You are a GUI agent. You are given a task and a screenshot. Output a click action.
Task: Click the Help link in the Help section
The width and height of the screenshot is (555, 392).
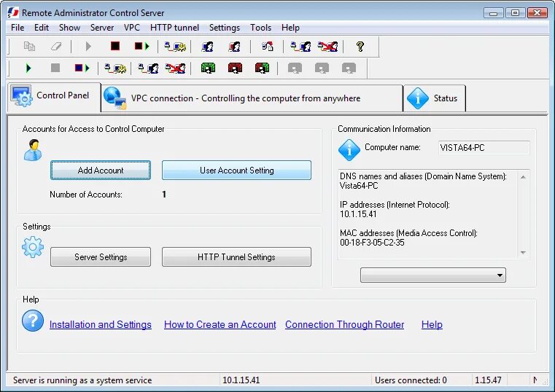432,324
